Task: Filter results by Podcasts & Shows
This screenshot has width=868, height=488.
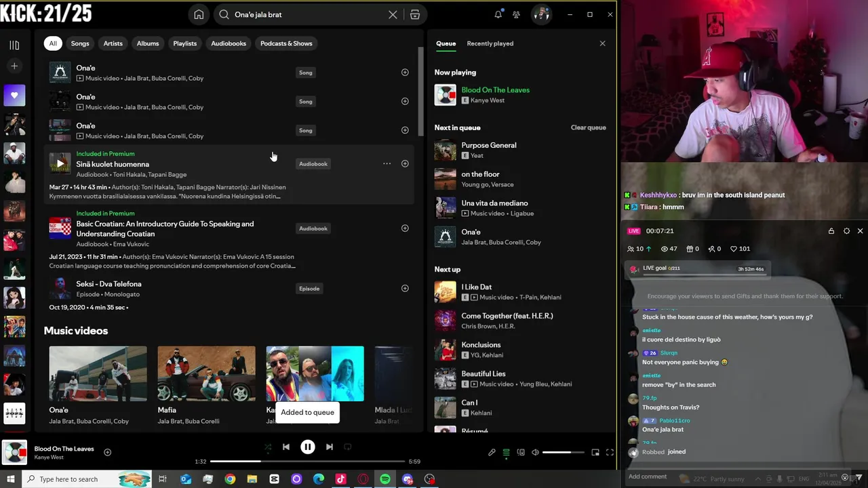Action: [286, 43]
